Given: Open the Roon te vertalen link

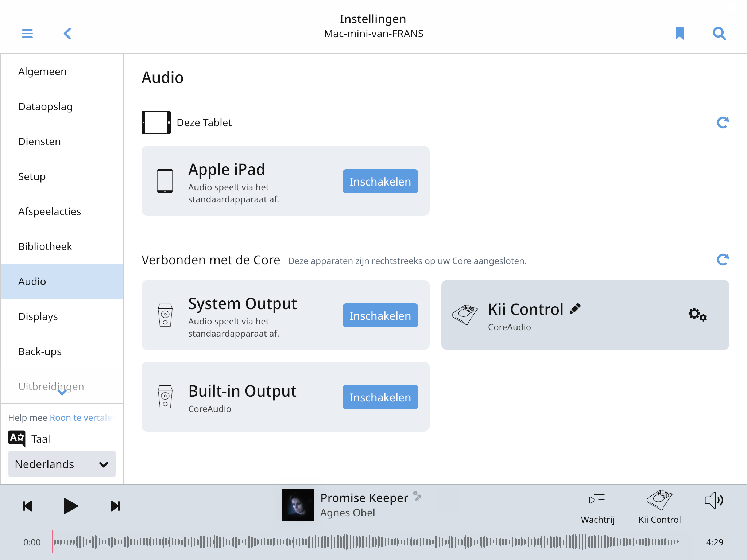Looking at the screenshot, I should (82, 417).
